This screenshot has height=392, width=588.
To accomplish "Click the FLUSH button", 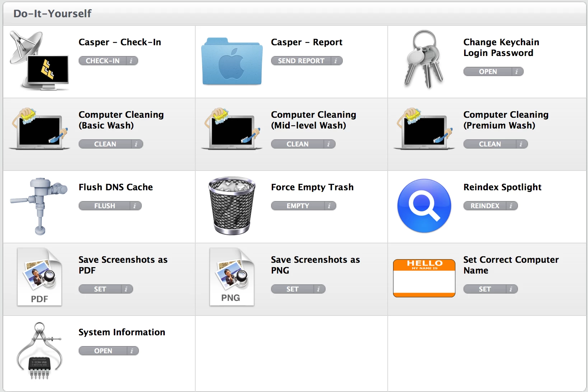I will (104, 206).
